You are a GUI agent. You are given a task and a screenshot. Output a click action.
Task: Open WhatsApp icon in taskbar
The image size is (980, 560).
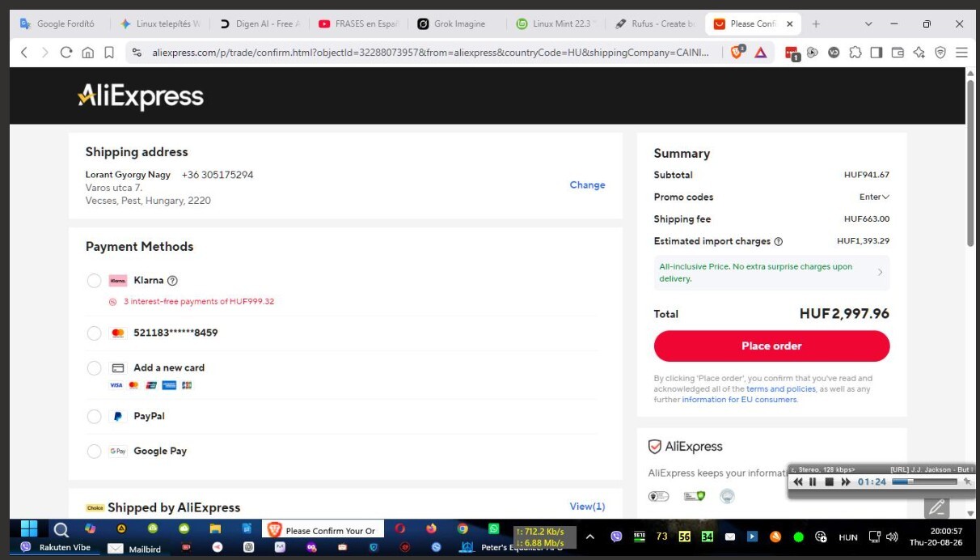tap(494, 528)
